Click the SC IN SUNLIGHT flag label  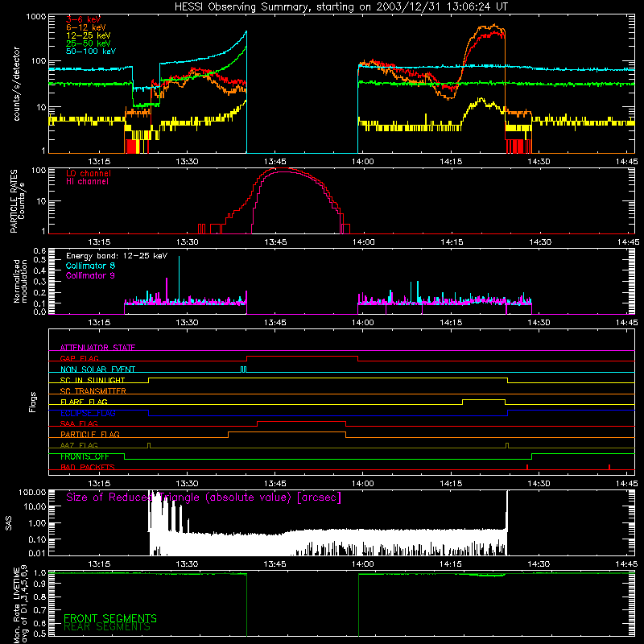(x=93, y=380)
